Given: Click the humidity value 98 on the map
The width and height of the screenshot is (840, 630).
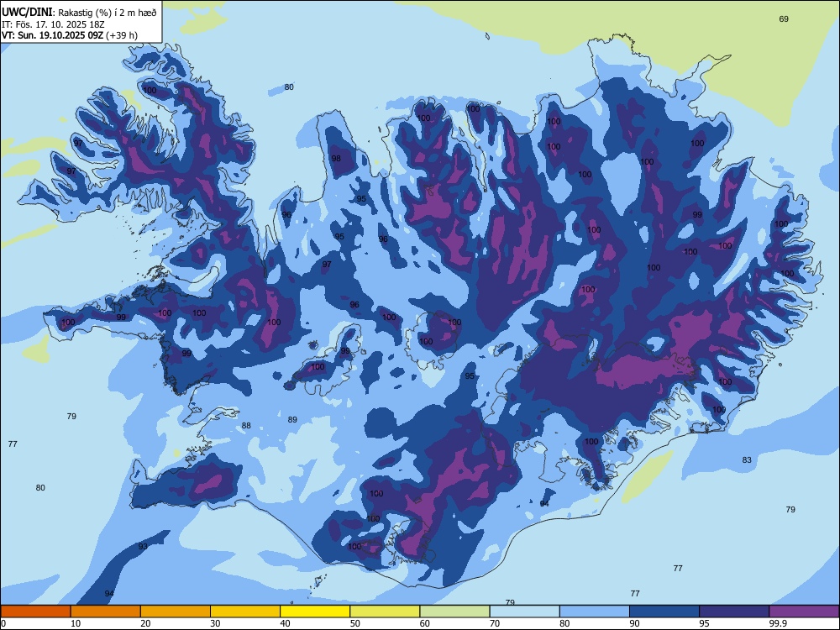Looking at the screenshot, I should point(336,159).
